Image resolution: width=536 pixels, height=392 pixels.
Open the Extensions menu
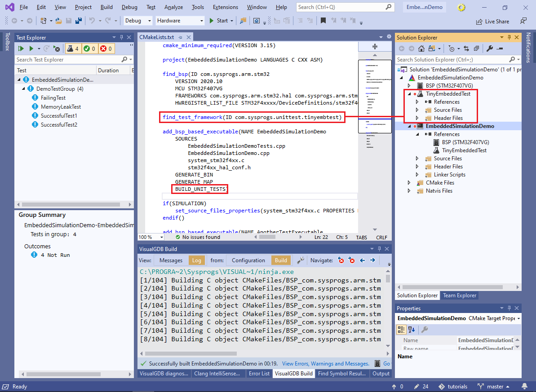225,7
